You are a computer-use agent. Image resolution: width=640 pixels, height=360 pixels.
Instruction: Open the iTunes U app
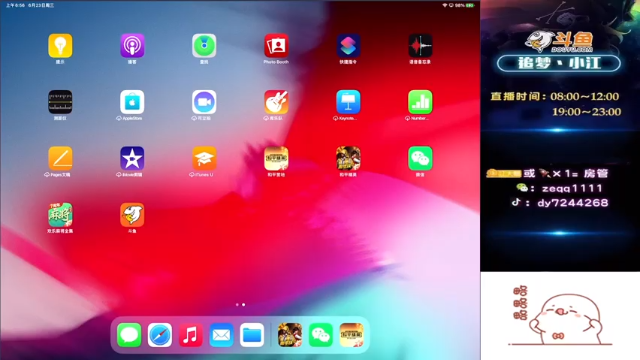pyautogui.click(x=204, y=158)
